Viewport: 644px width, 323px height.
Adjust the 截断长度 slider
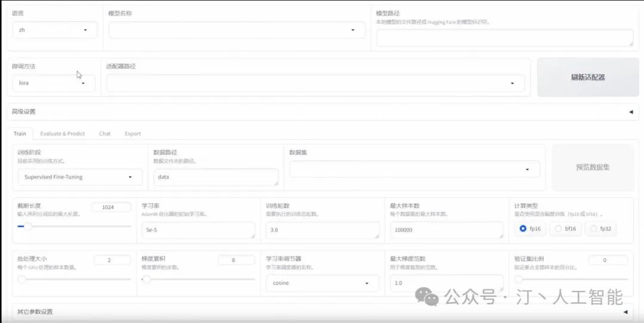tap(74, 226)
